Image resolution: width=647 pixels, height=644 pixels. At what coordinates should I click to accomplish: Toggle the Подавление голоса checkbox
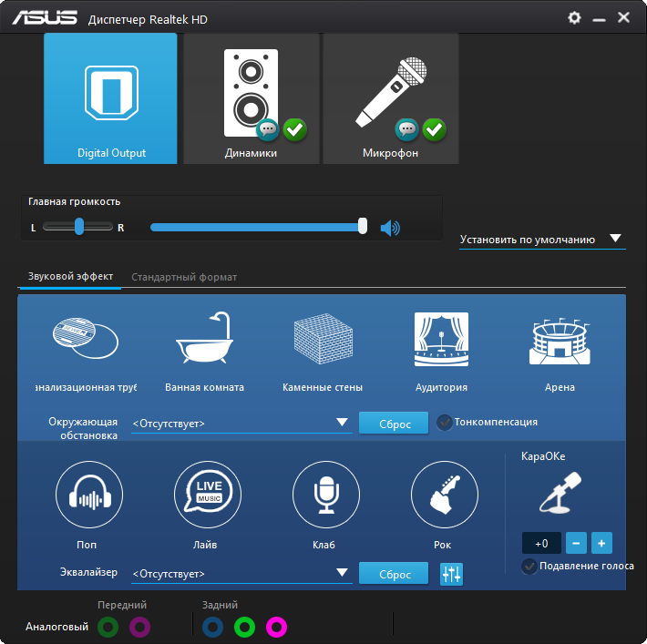coord(529,566)
